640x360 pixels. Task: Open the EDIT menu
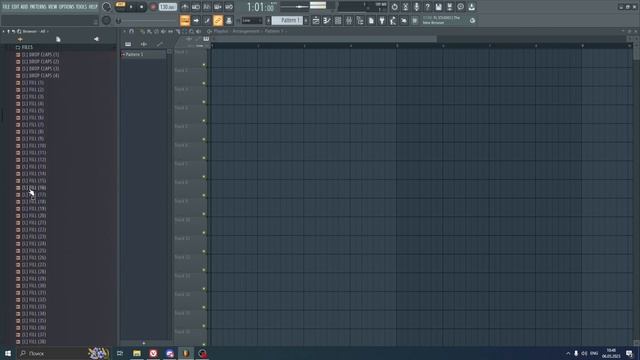(15, 7)
